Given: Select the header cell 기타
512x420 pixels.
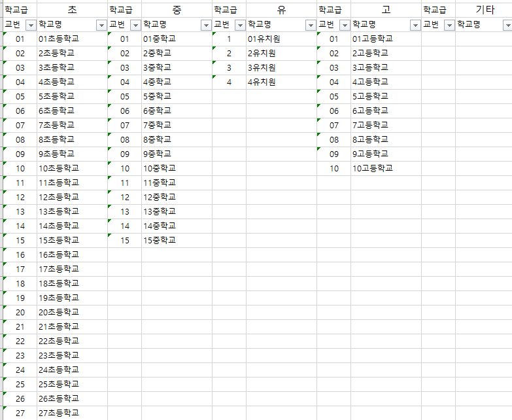Looking at the screenshot, I should pyautogui.click(x=484, y=10).
